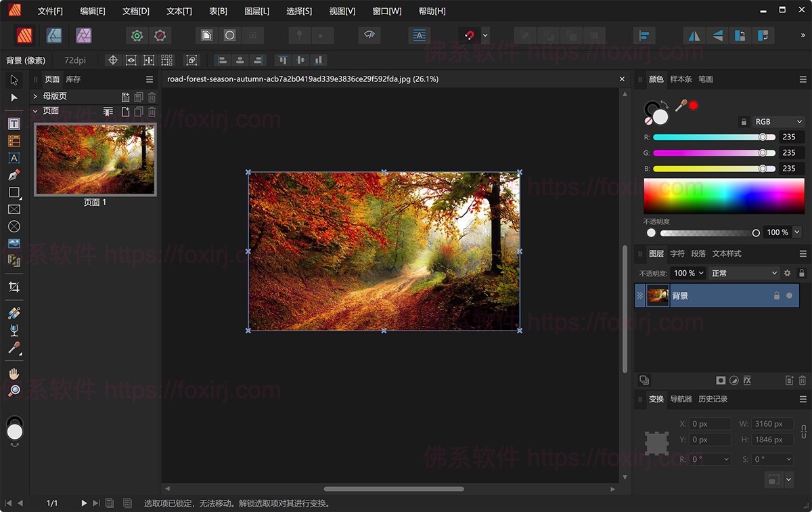Select the View (hand) tool
Image resolution: width=812 pixels, height=512 pixels.
pos(14,373)
